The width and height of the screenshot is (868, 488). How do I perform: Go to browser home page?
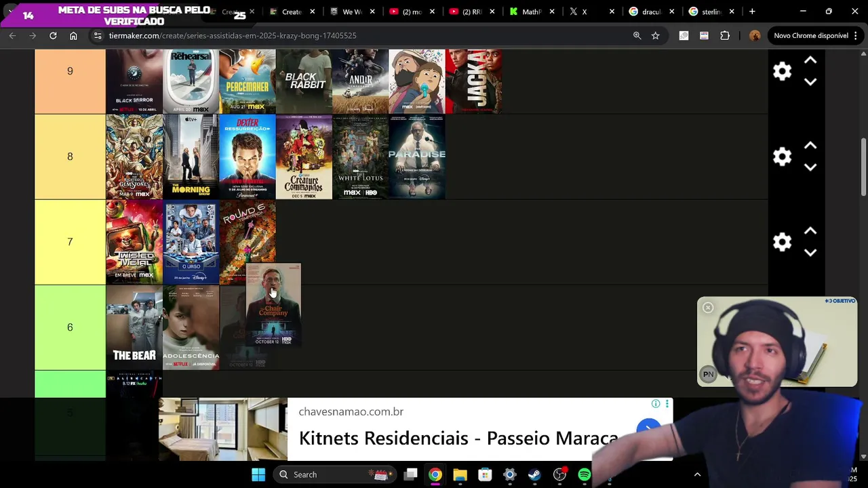pyautogui.click(x=73, y=35)
